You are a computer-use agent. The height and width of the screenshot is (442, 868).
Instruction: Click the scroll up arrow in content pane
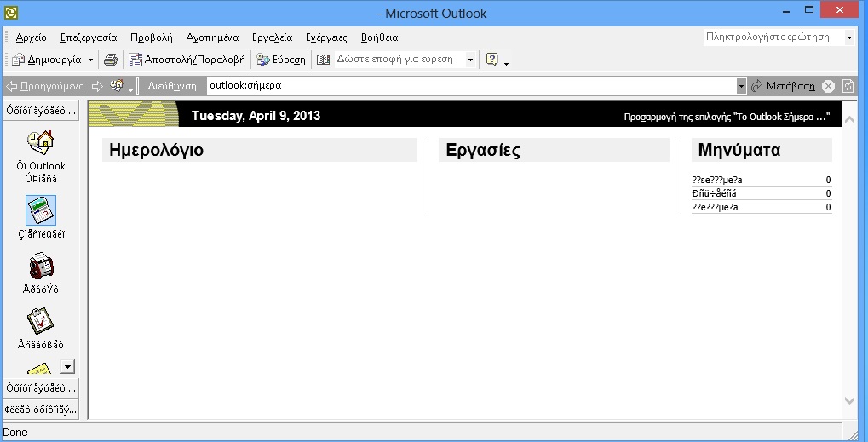(x=850, y=120)
